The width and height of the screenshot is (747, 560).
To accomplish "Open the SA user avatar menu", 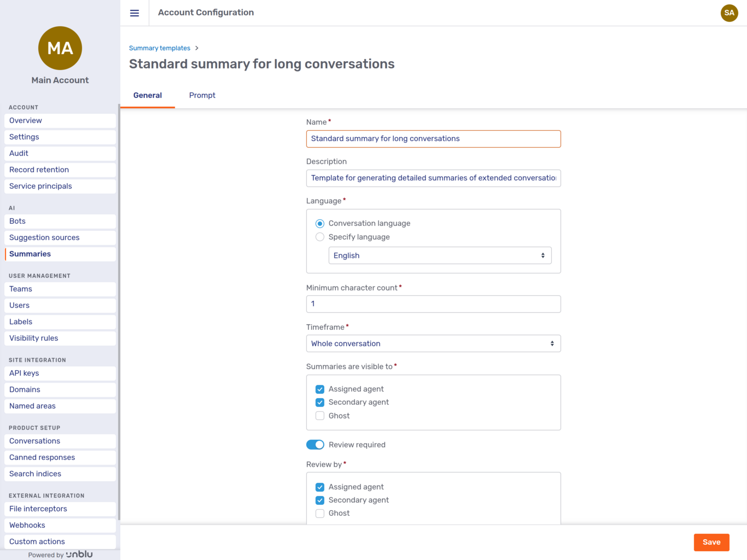I will click(729, 13).
